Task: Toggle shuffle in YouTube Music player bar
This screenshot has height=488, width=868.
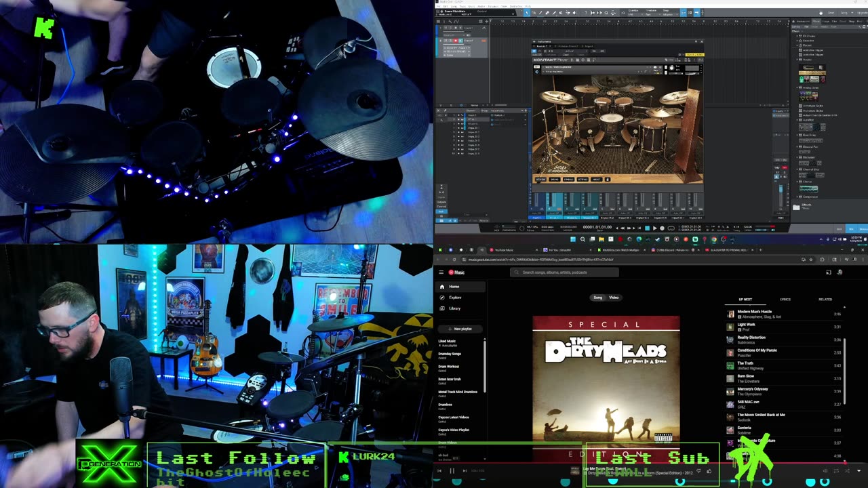Action: [x=847, y=471]
